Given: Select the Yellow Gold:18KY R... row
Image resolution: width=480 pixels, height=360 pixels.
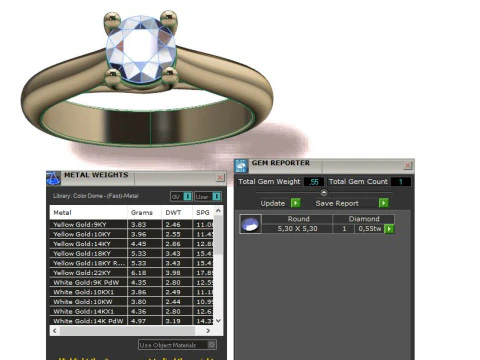Looking at the screenshot, I should point(132,263).
